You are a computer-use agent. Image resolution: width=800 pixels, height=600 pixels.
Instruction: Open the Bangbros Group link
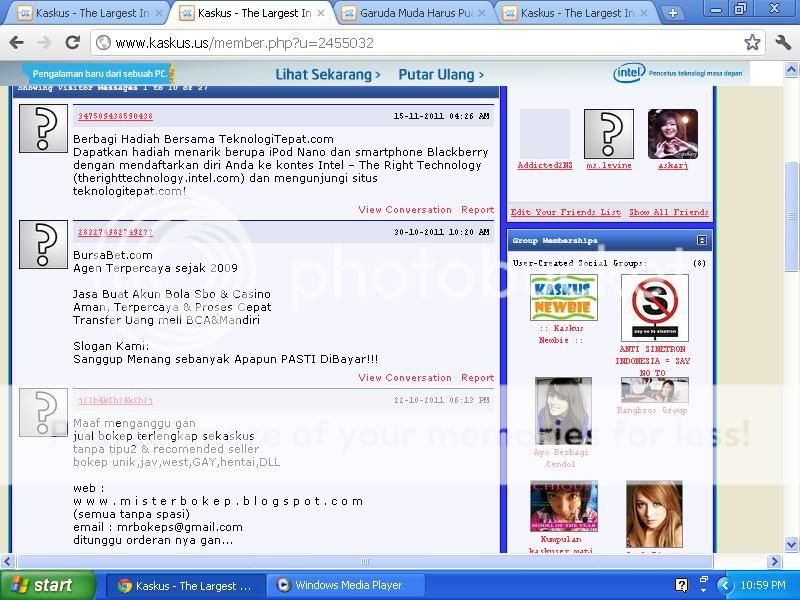click(x=652, y=410)
